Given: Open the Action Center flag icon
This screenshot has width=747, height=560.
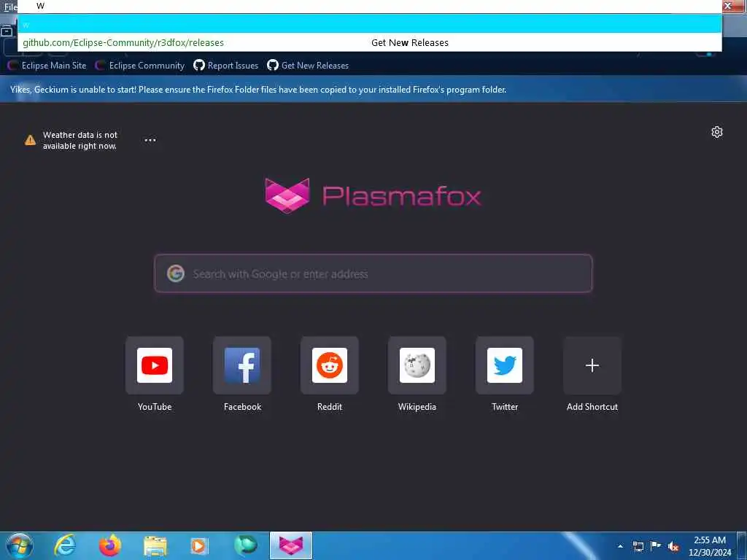Looking at the screenshot, I should click(x=656, y=546).
